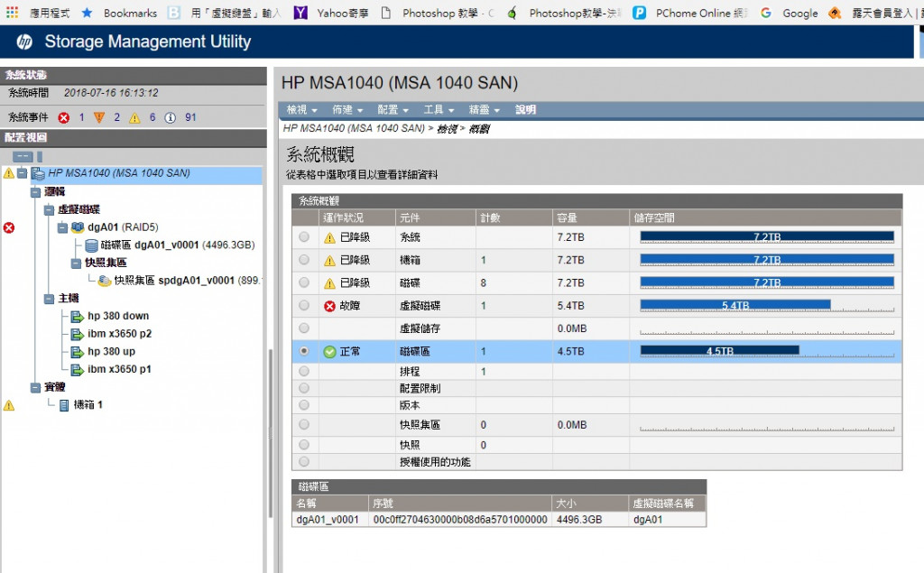Select the 磁碟 row radio button
This screenshot has height=573, width=924.
click(304, 282)
